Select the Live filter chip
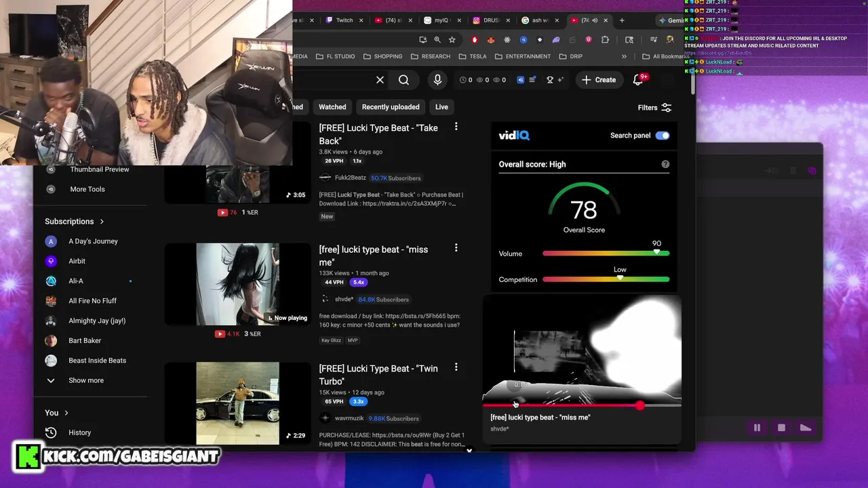This screenshot has width=868, height=488. pyautogui.click(x=441, y=107)
